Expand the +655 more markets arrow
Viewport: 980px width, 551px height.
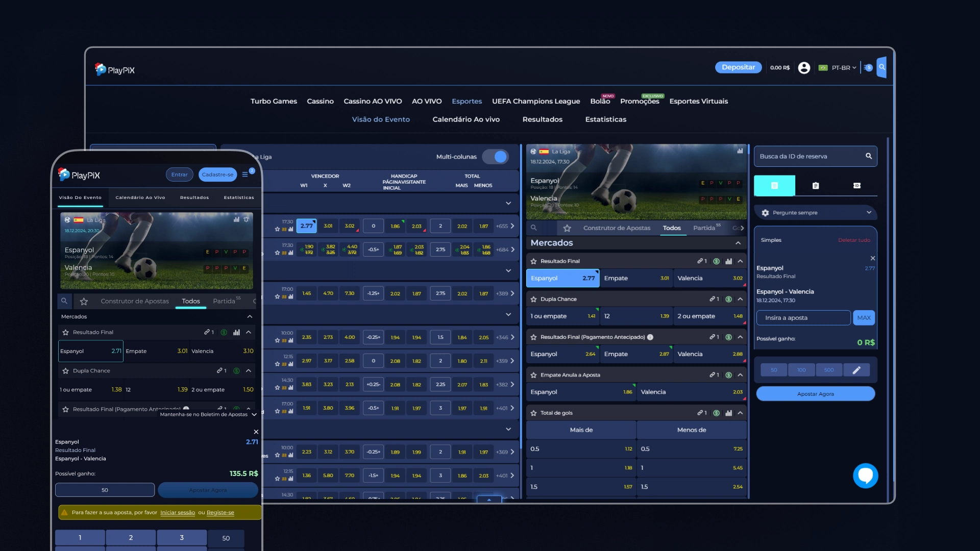(x=512, y=226)
